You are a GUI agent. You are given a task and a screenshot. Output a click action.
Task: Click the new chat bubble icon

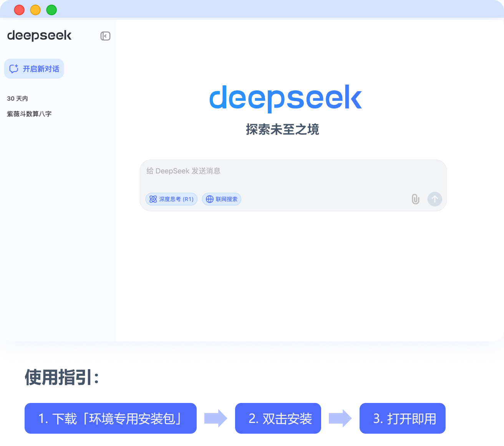tap(14, 69)
